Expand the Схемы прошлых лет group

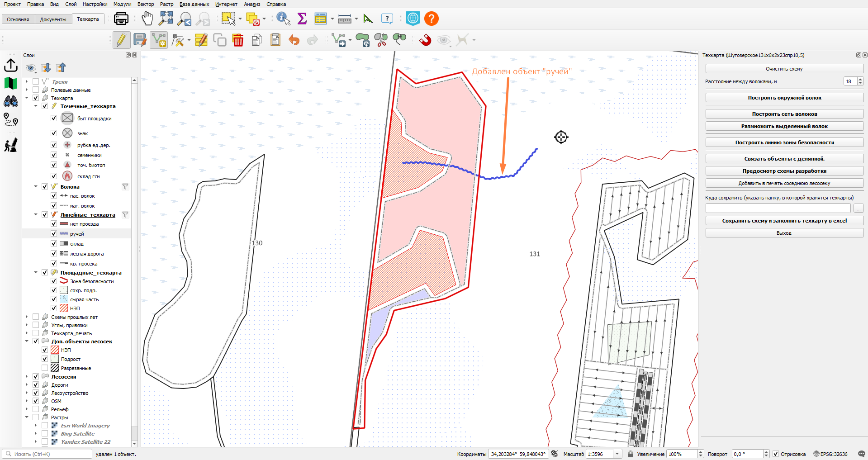[27, 317]
